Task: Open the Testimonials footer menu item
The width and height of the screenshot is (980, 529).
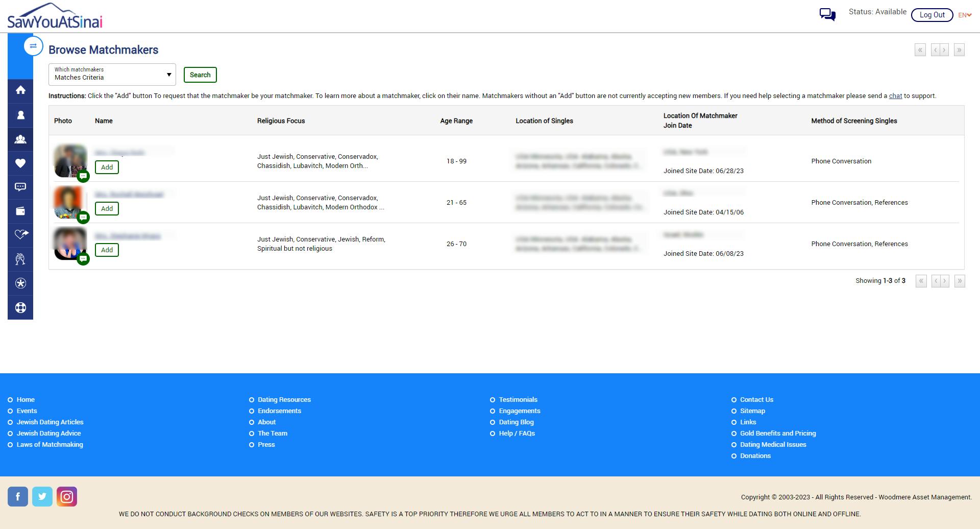Action: pos(518,399)
